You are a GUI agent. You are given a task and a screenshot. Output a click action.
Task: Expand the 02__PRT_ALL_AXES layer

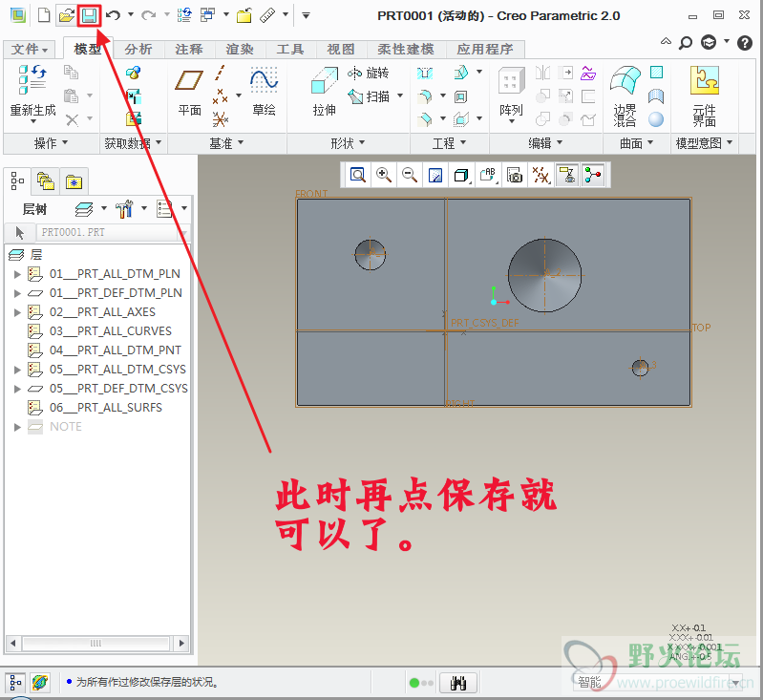click(x=17, y=312)
